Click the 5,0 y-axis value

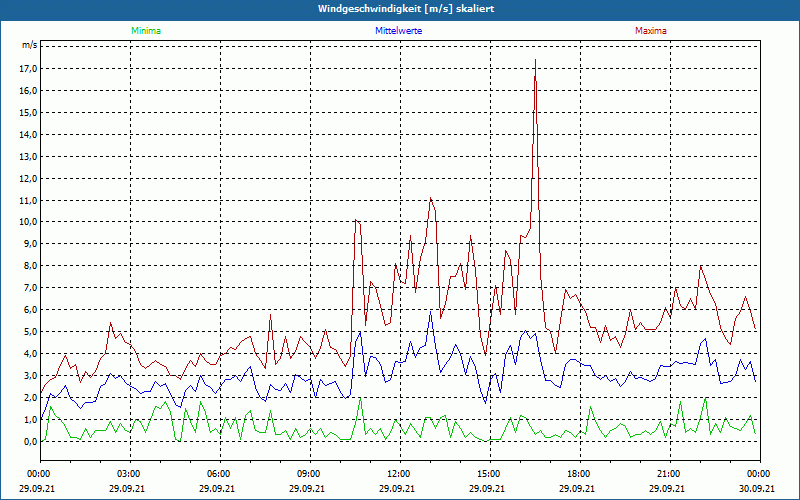coord(31,331)
